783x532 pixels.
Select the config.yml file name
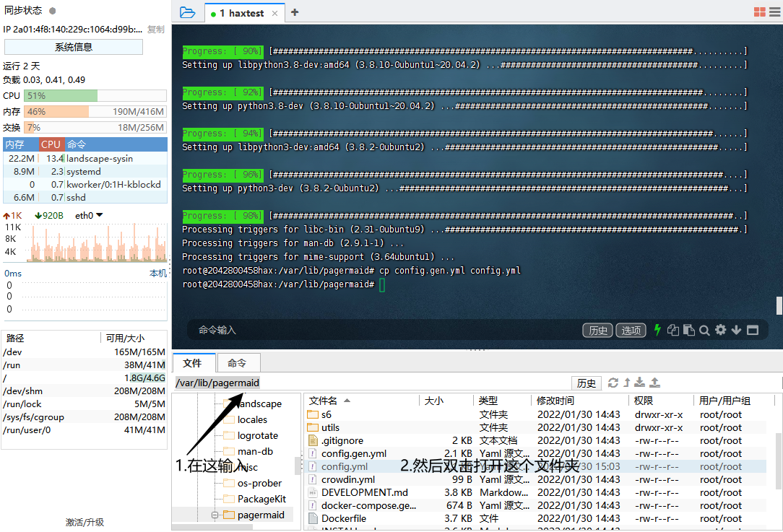[x=345, y=466]
